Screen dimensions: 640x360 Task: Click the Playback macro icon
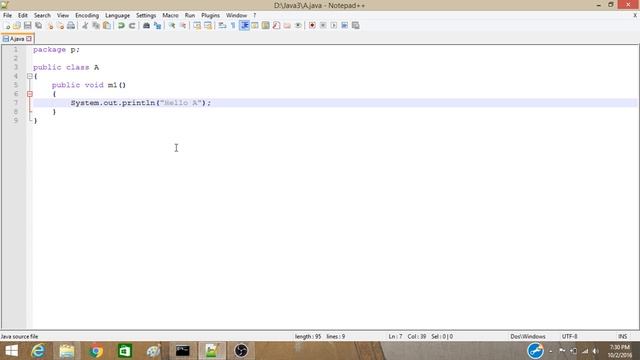333,26
